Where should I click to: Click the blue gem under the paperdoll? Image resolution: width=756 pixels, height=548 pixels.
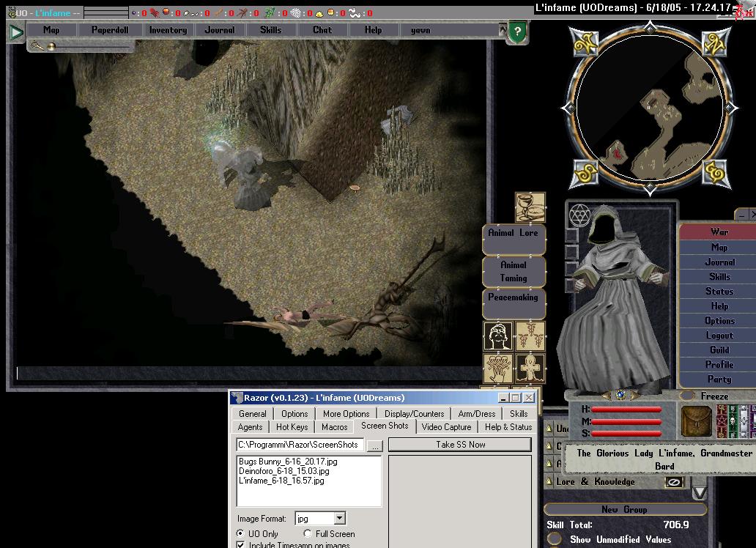pos(620,395)
